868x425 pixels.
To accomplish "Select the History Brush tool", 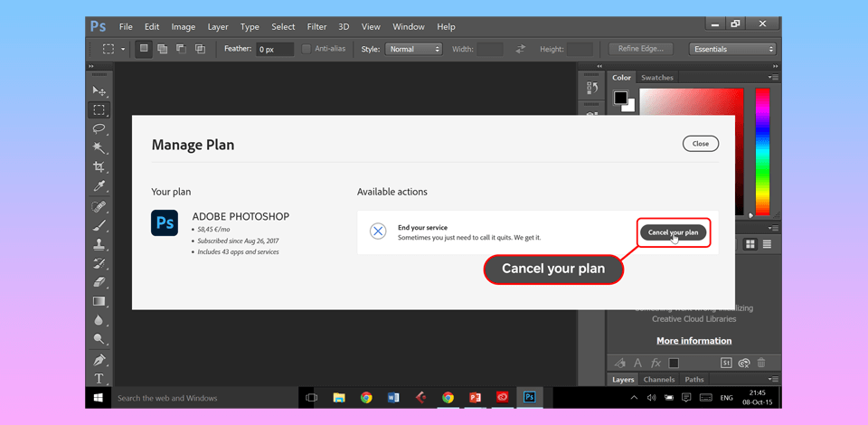I will (99, 263).
